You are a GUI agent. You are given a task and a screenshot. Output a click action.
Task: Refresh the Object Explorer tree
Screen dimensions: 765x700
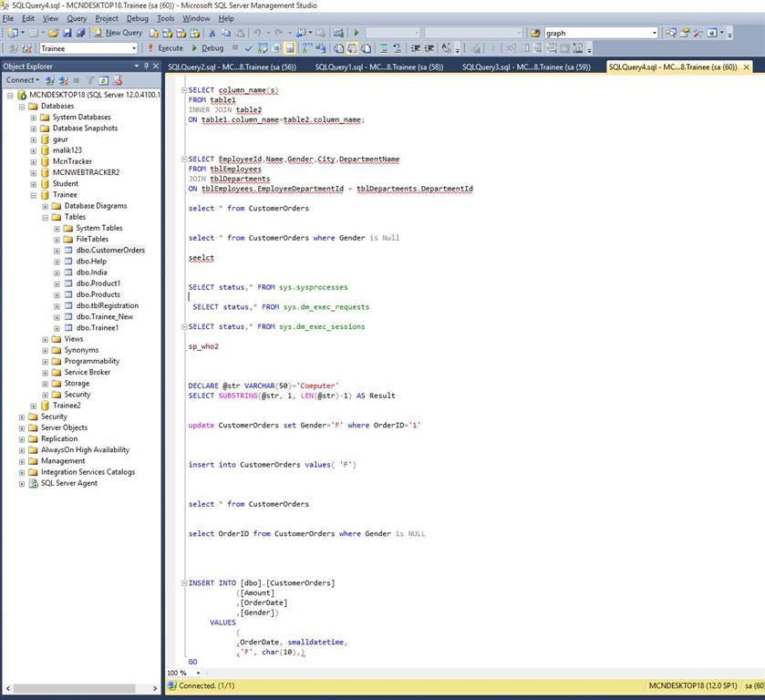pos(104,80)
